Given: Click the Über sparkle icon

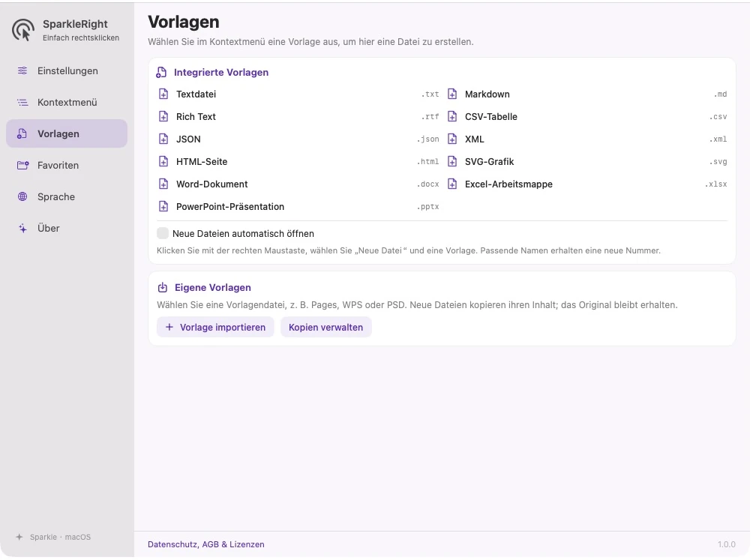Looking at the screenshot, I should 22,229.
